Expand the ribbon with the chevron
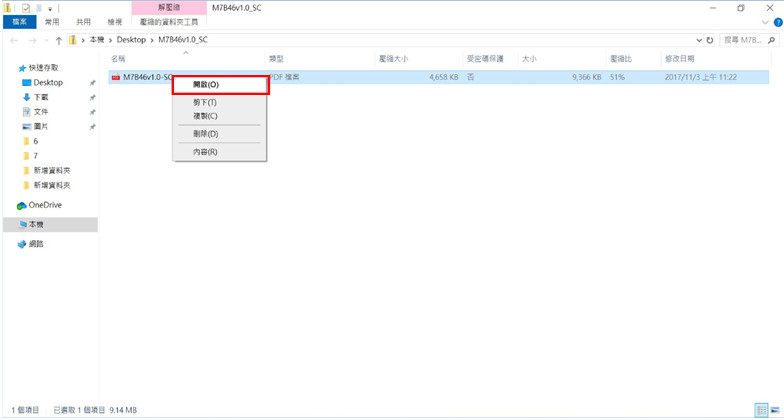Screen dimensions: 784x420 (x=764, y=21)
